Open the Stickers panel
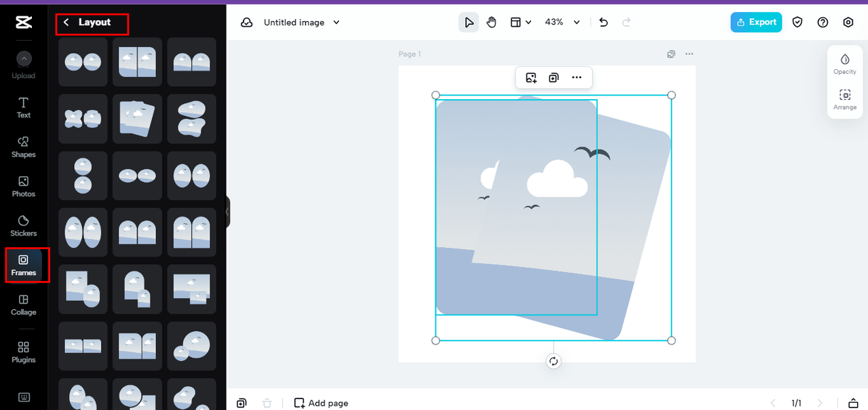 coord(23,226)
